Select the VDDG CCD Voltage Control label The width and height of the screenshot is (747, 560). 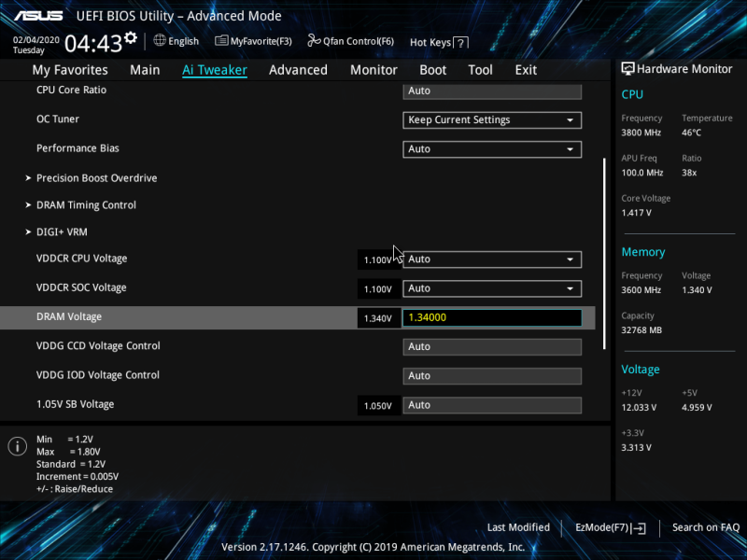[x=98, y=345]
